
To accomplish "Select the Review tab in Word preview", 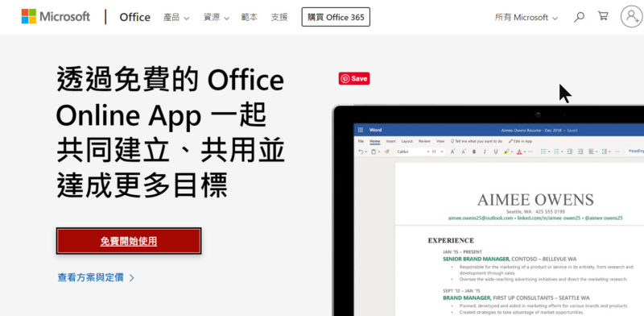I will pyautogui.click(x=424, y=141).
